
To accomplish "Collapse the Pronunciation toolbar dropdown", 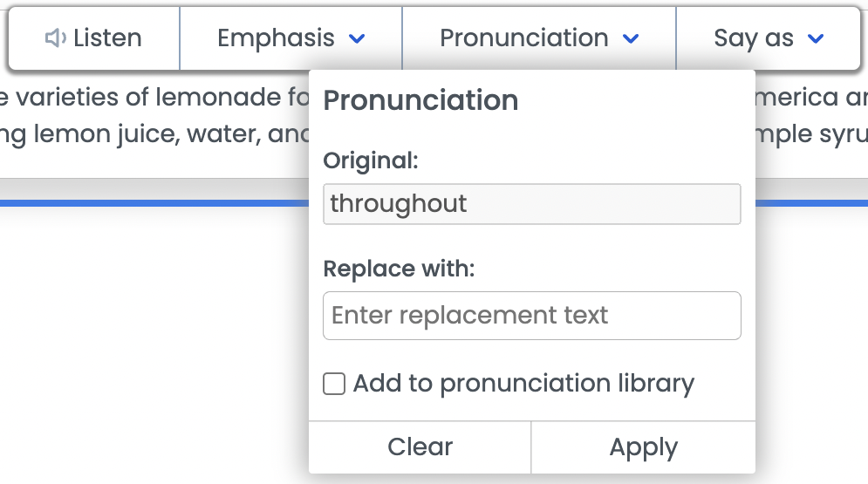I will point(538,38).
